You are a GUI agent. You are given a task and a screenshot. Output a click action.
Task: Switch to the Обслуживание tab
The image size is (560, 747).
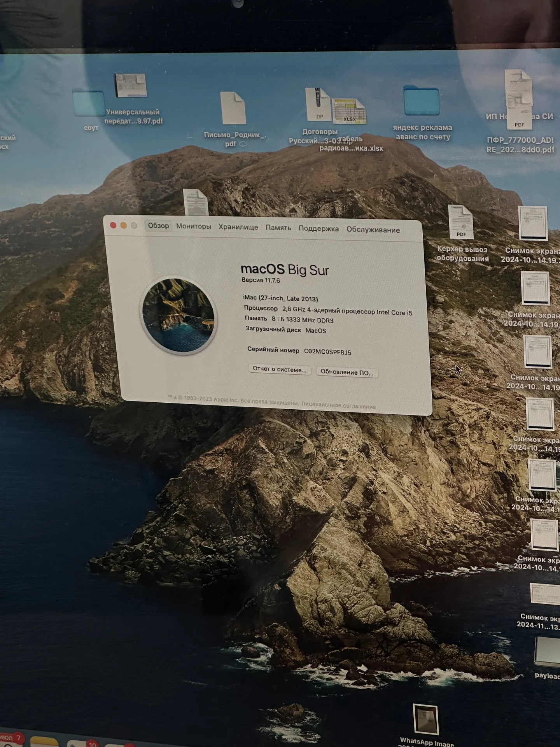[x=373, y=230]
